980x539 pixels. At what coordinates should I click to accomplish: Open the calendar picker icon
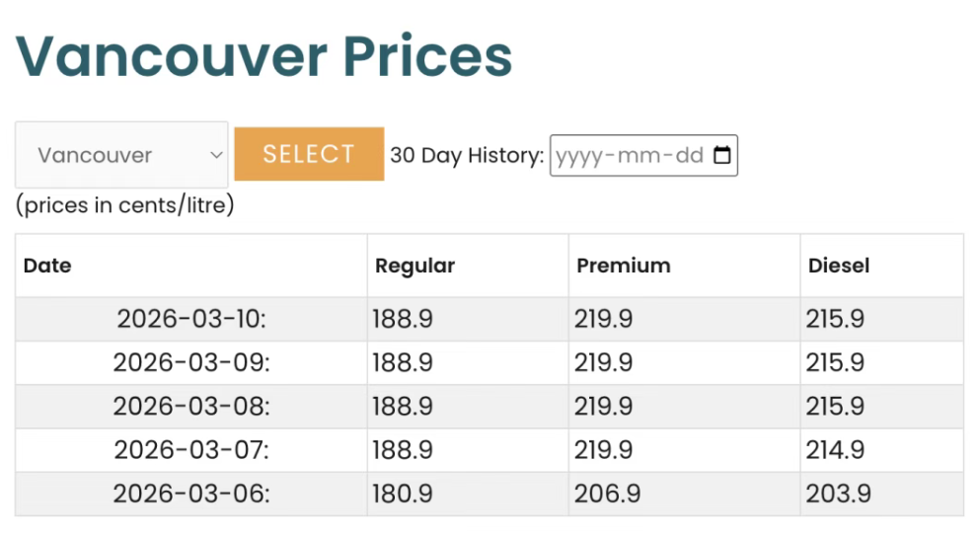coord(722,155)
